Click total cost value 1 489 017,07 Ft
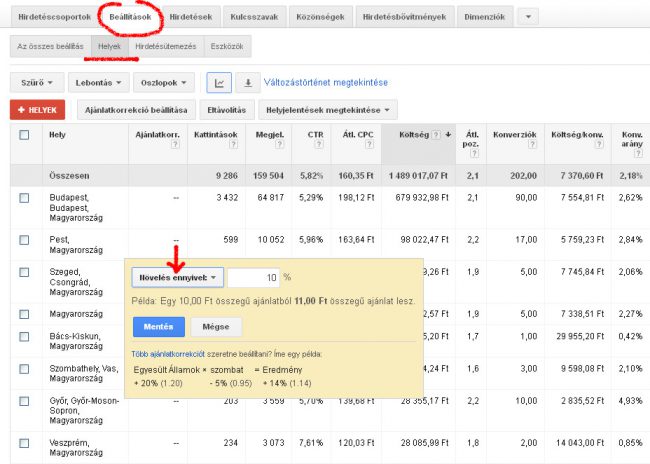 click(x=418, y=176)
